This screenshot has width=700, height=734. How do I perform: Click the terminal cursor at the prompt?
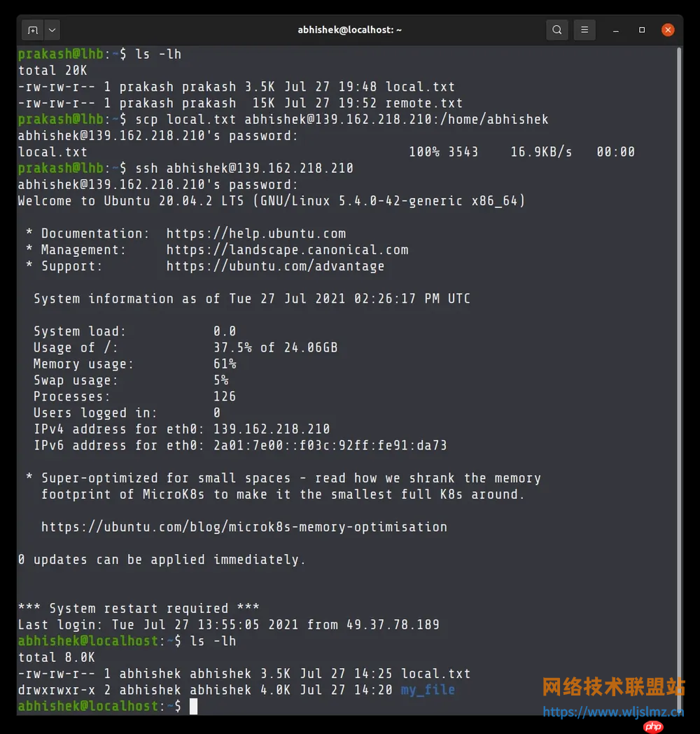(x=194, y=707)
